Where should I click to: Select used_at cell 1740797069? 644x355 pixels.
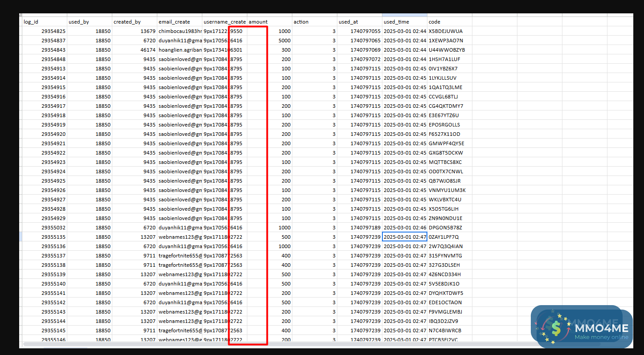pos(360,50)
